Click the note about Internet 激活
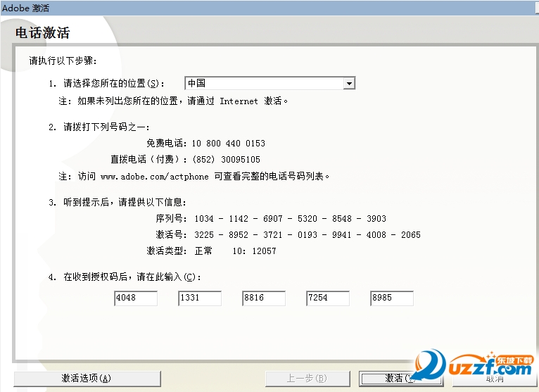This screenshot has height=392, width=539. point(173,101)
